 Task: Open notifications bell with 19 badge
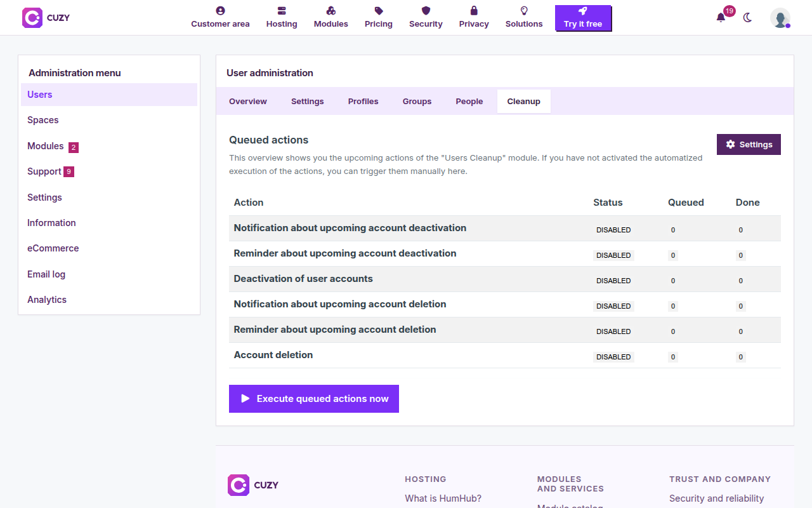click(x=721, y=18)
